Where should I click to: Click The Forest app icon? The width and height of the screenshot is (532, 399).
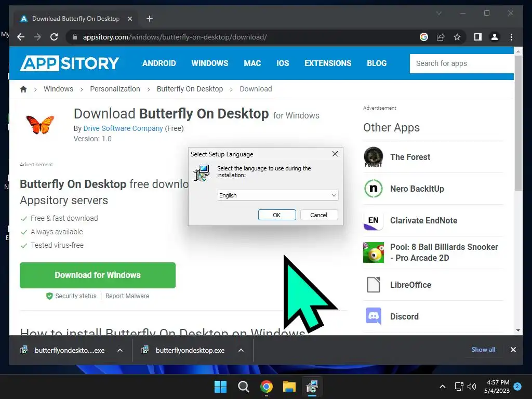tap(373, 157)
